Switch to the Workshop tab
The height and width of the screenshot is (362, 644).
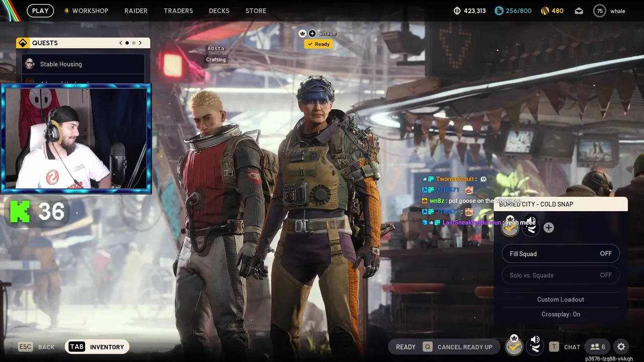point(90,11)
